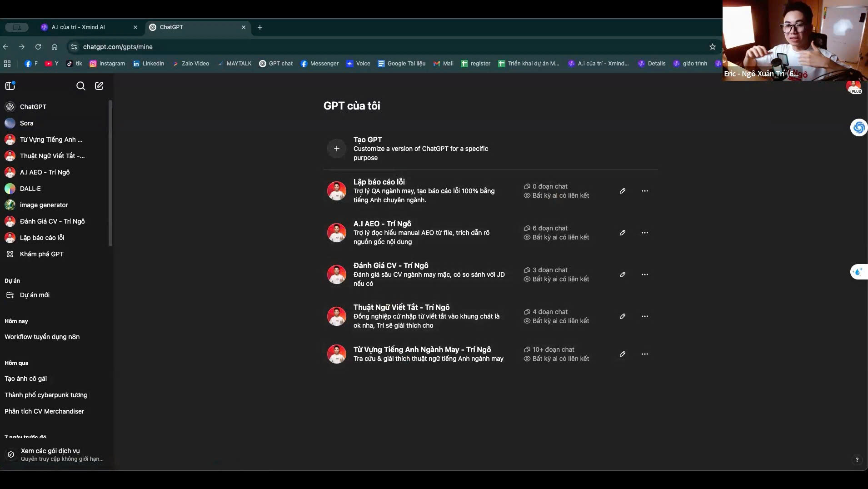Click edit pencil for Đánh Giá CV GPT
The image size is (868, 489).
(623, 274)
